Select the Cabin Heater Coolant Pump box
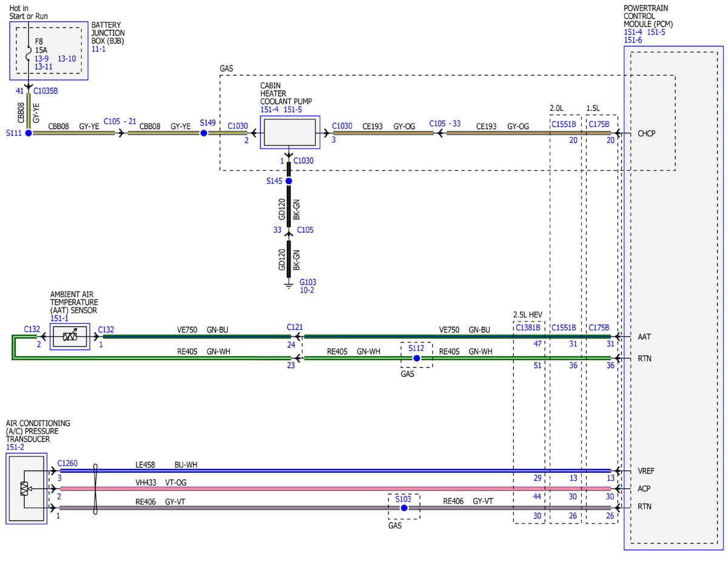 (290, 132)
